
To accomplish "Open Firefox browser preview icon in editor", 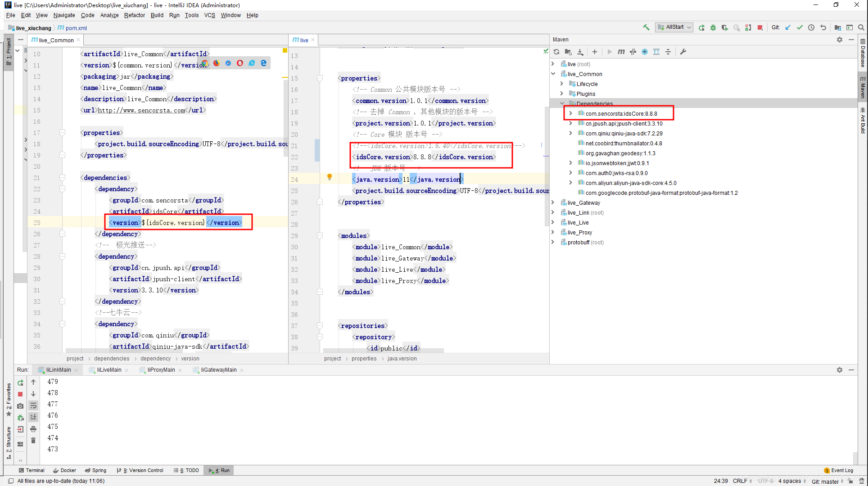I will pyautogui.click(x=217, y=63).
